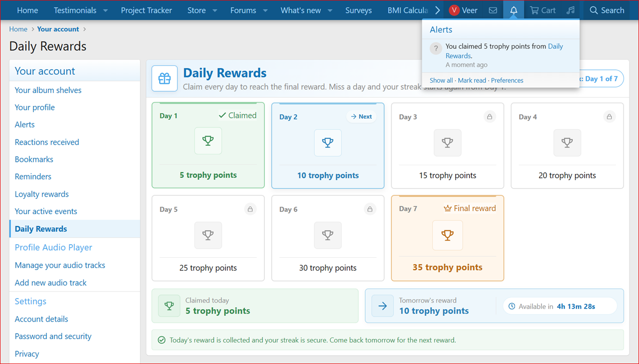Open the Project Tracker nav item
The image size is (639, 364).
[146, 10]
